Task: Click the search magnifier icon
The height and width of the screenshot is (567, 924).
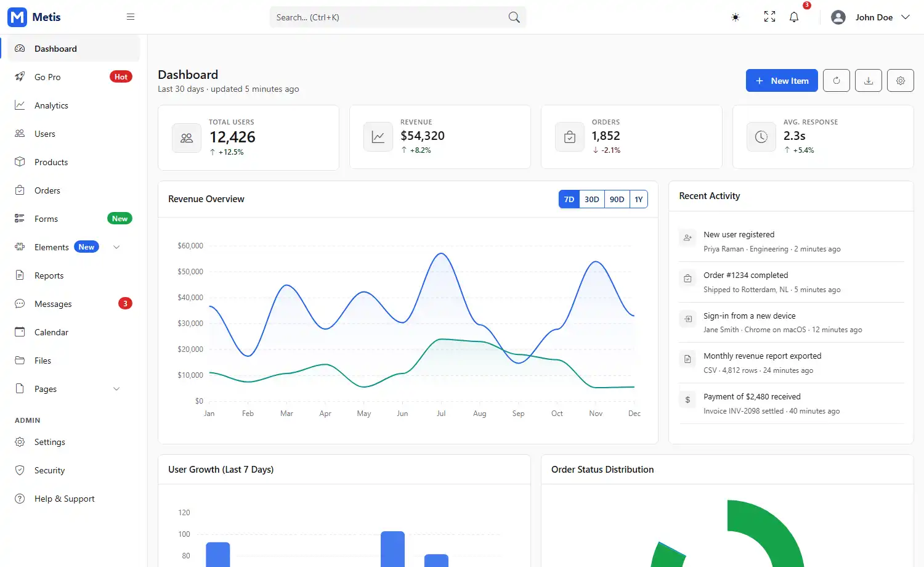Action: [514, 17]
